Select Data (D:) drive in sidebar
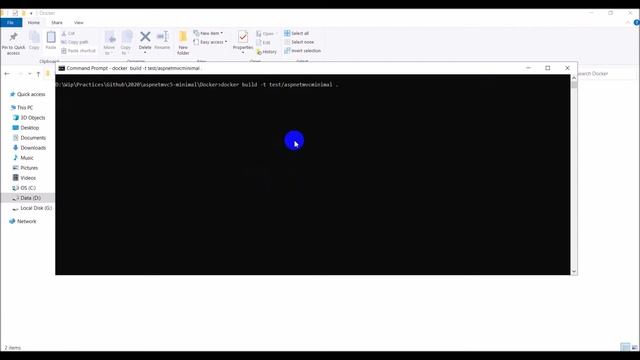Image resolution: width=640 pixels, height=360 pixels. 27,198
